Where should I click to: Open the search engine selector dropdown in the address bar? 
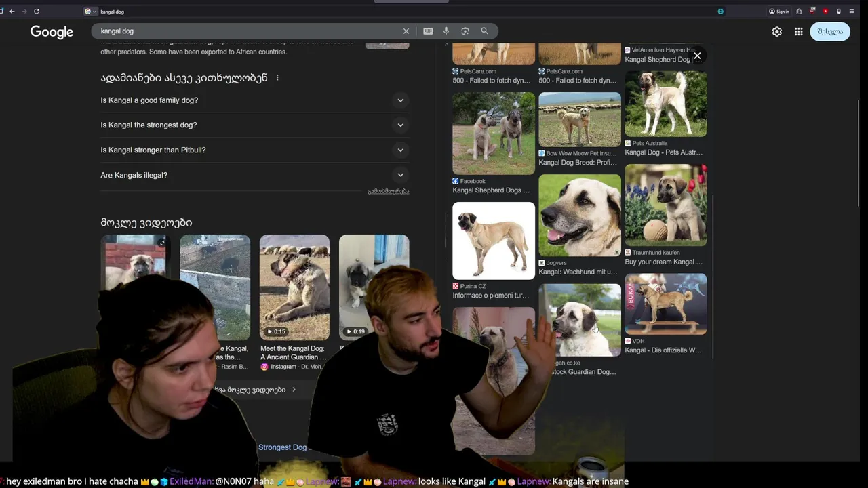[90, 12]
